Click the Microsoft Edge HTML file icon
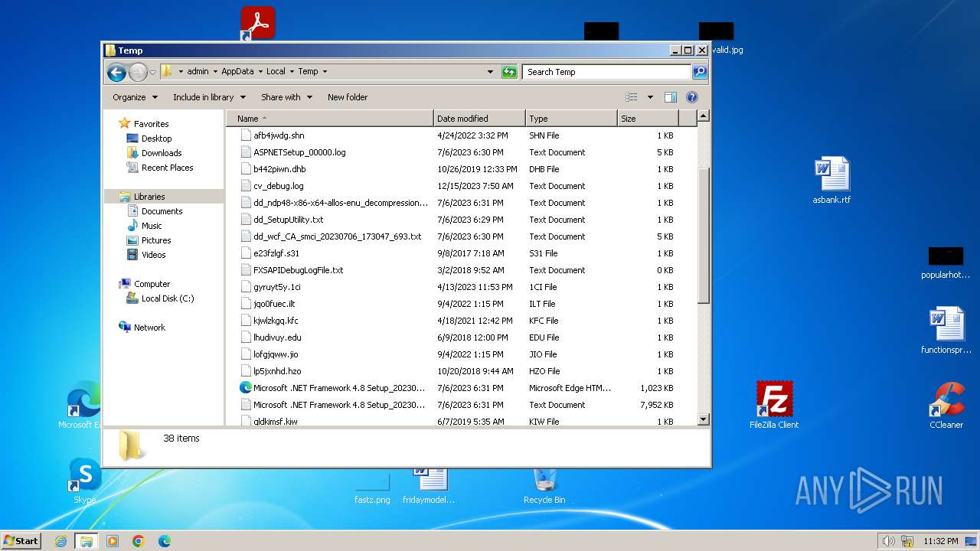 (x=246, y=388)
